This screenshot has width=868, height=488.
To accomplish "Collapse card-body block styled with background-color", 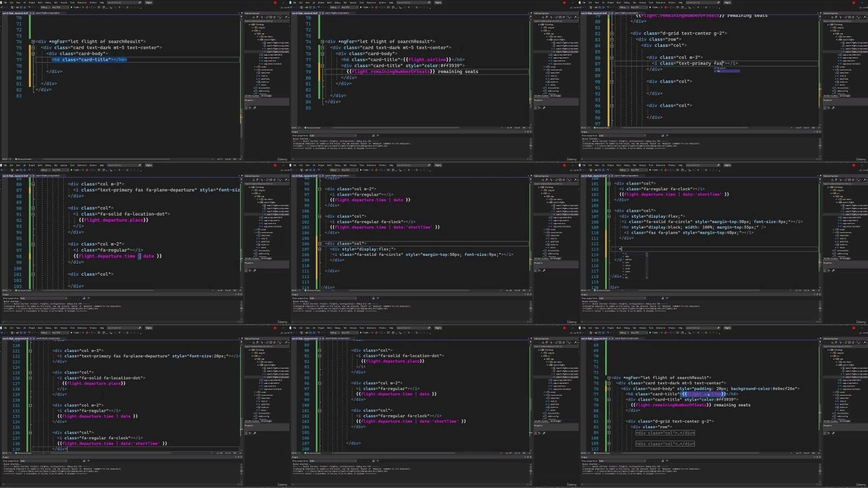I will pos(609,389).
